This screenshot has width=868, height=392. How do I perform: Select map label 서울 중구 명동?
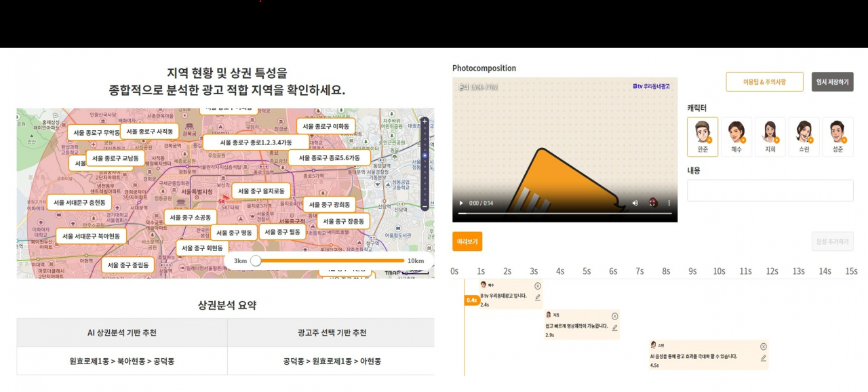234,233
